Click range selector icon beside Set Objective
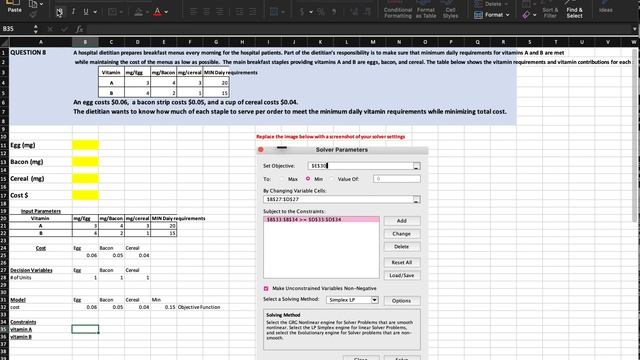Viewport: 640px width, 360px height. pos(416,166)
